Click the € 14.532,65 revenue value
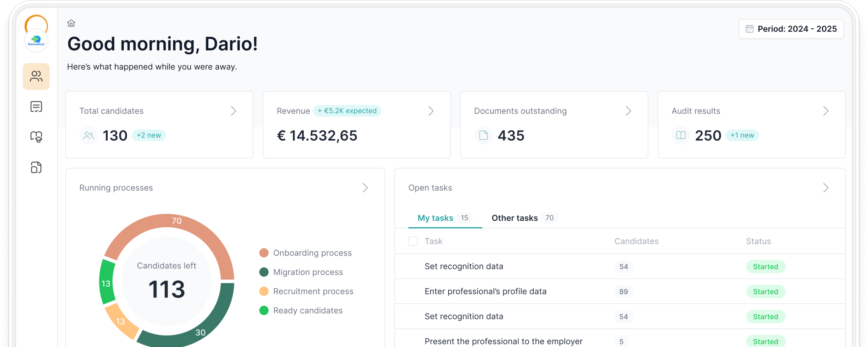868x347 pixels. tap(317, 135)
